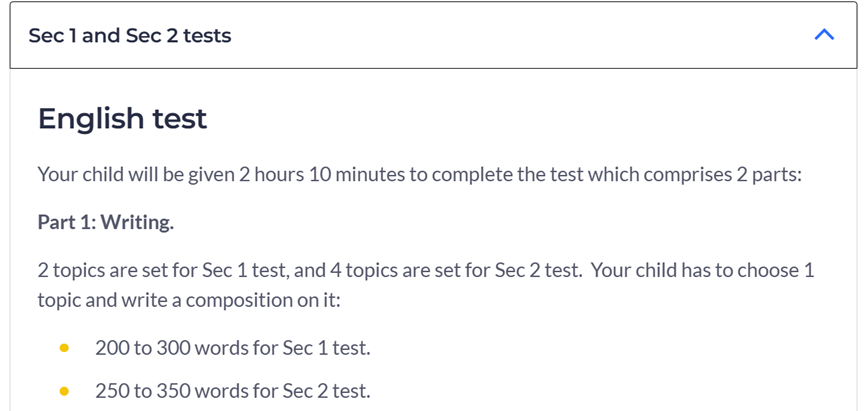The width and height of the screenshot is (865, 411).
Task: Click the yellow bullet beside "200 to 300 words"
Action: click(x=64, y=348)
